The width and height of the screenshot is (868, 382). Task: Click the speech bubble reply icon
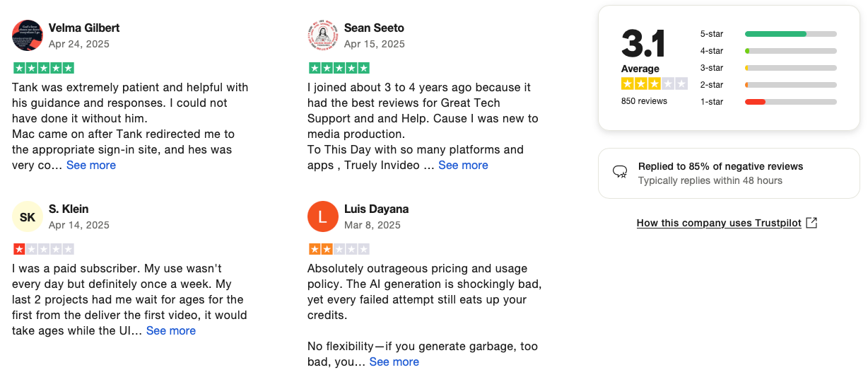[620, 172]
